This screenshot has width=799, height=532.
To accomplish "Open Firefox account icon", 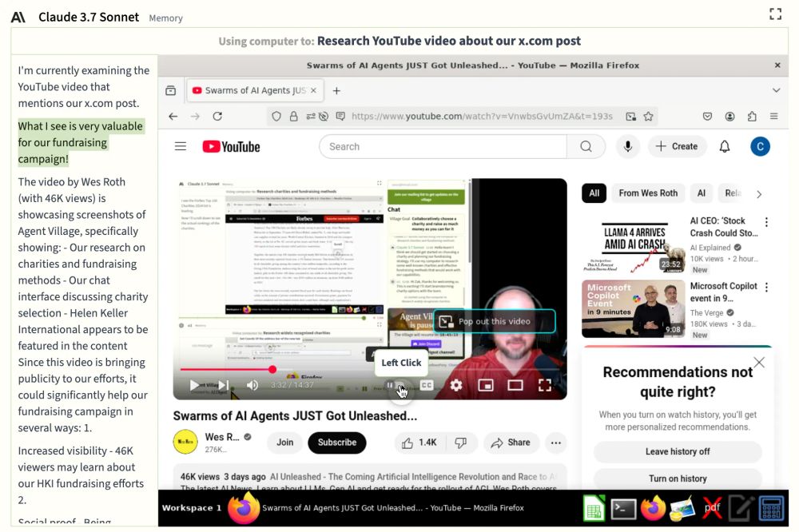I will click(729, 116).
